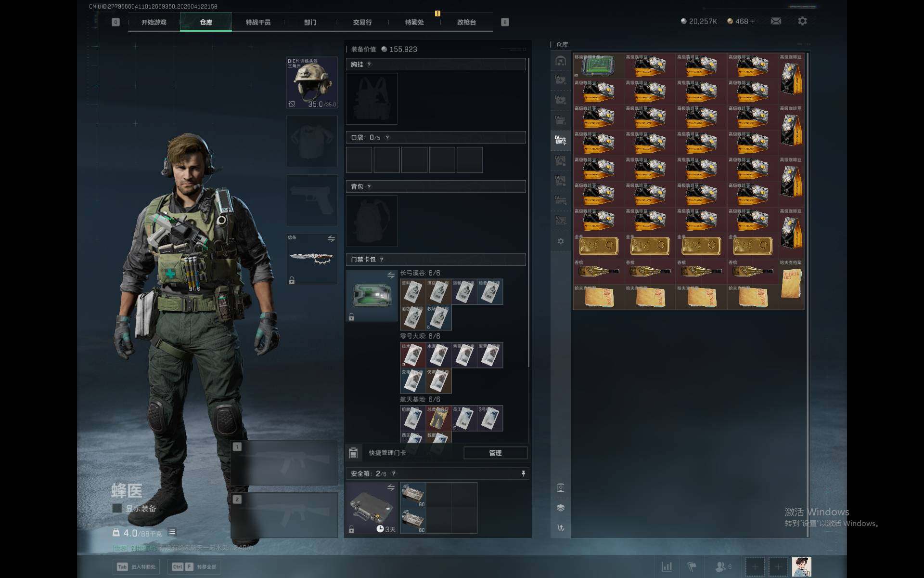Switch to the 特勤处 tab

(x=414, y=22)
